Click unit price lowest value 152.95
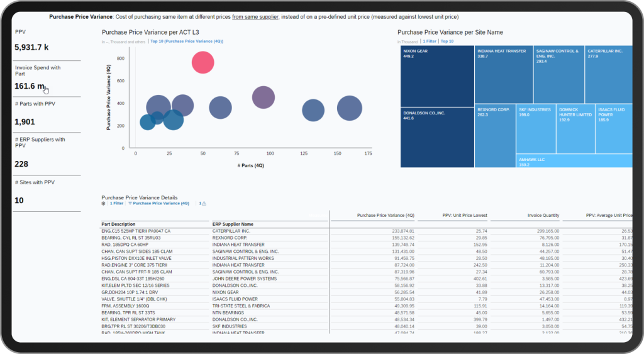644x354 pixels. click(480, 245)
